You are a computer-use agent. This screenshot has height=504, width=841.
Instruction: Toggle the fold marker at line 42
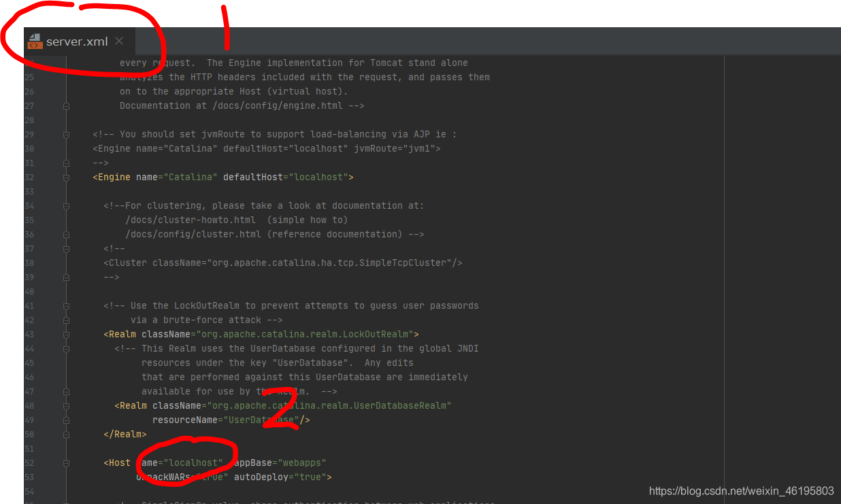[x=66, y=320]
